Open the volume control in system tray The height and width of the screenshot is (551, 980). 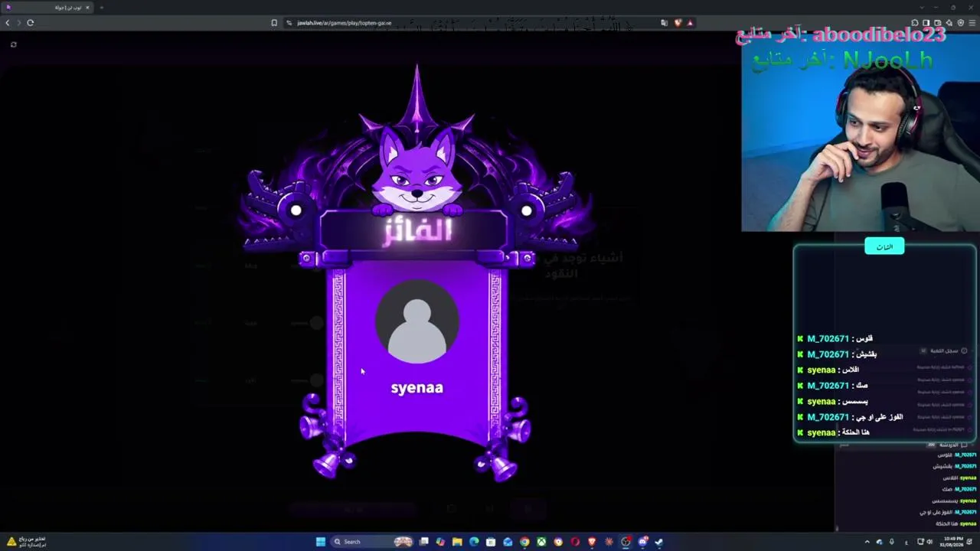929,542
